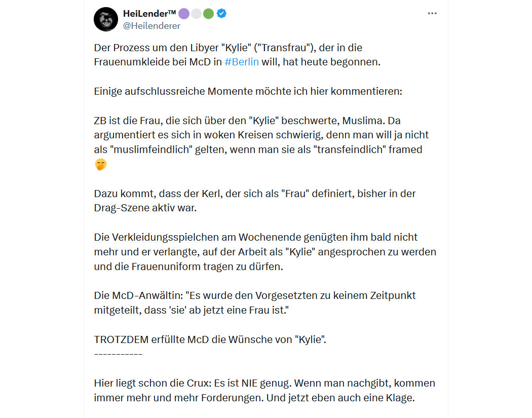Open the HeiLender™ display name profile link
The height and width of the screenshot is (418, 532).
(x=149, y=14)
